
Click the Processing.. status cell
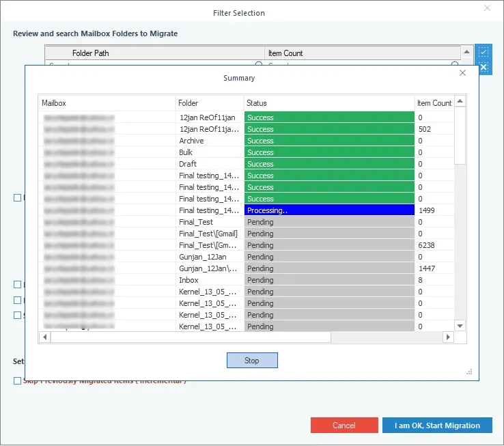pyautogui.click(x=329, y=210)
